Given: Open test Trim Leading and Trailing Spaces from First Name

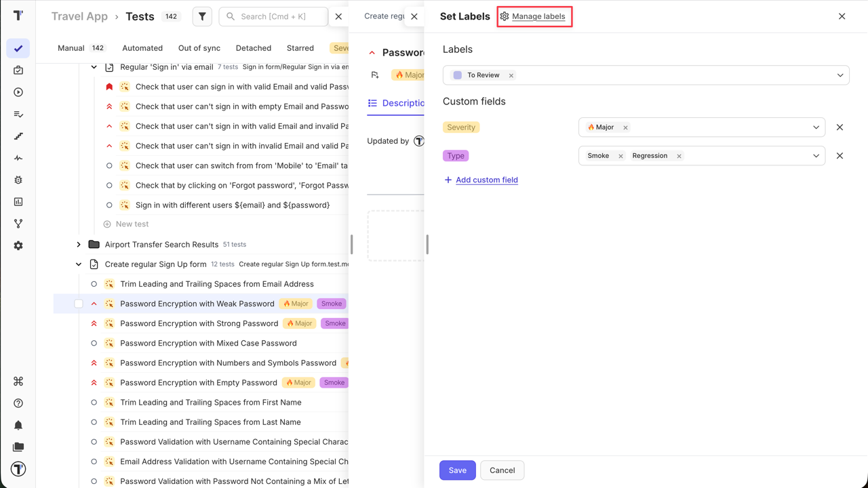Looking at the screenshot, I should tap(211, 402).
